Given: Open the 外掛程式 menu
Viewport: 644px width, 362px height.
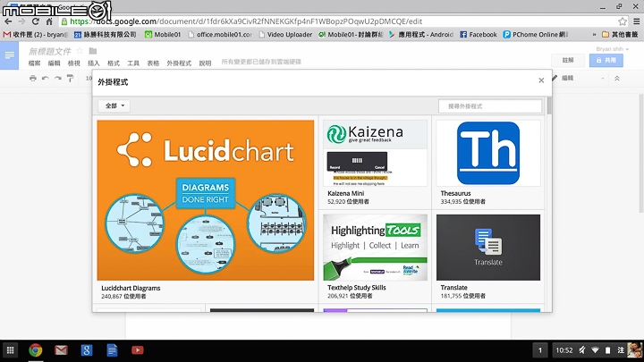Looking at the screenshot, I should 179,63.
